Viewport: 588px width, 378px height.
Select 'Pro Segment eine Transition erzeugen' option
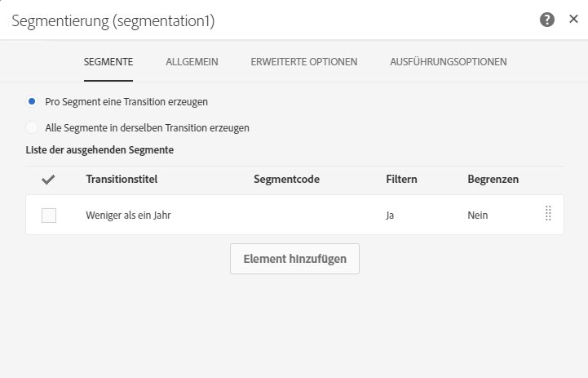point(32,102)
